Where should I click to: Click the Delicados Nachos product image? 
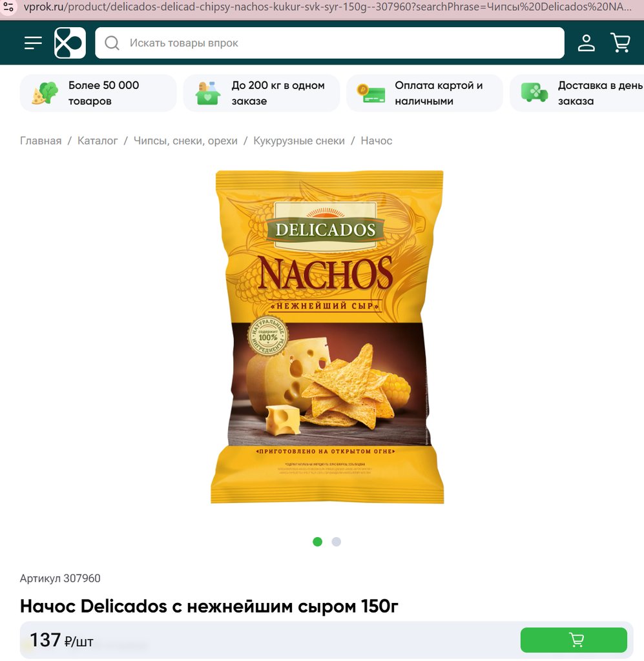327,337
